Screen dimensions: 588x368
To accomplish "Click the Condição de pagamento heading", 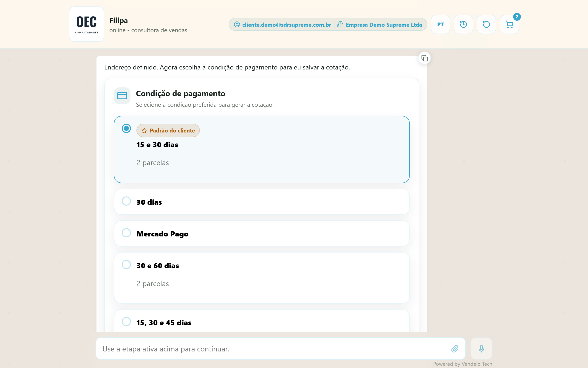I will (181, 93).
